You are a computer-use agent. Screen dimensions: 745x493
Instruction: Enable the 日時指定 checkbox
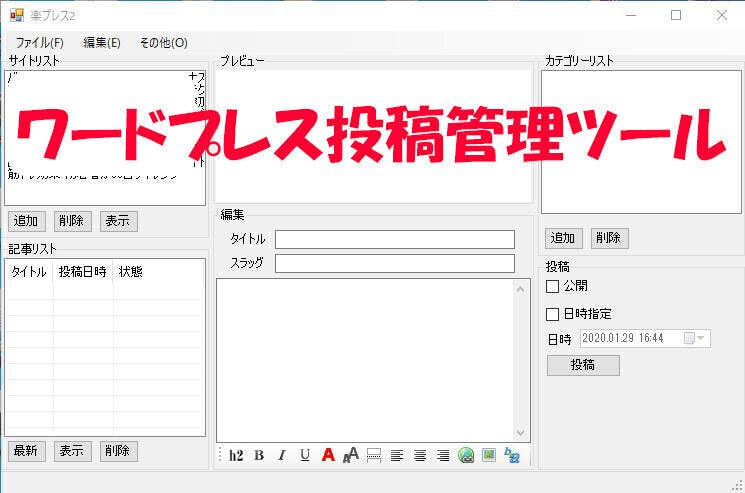pyautogui.click(x=552, y=314)
